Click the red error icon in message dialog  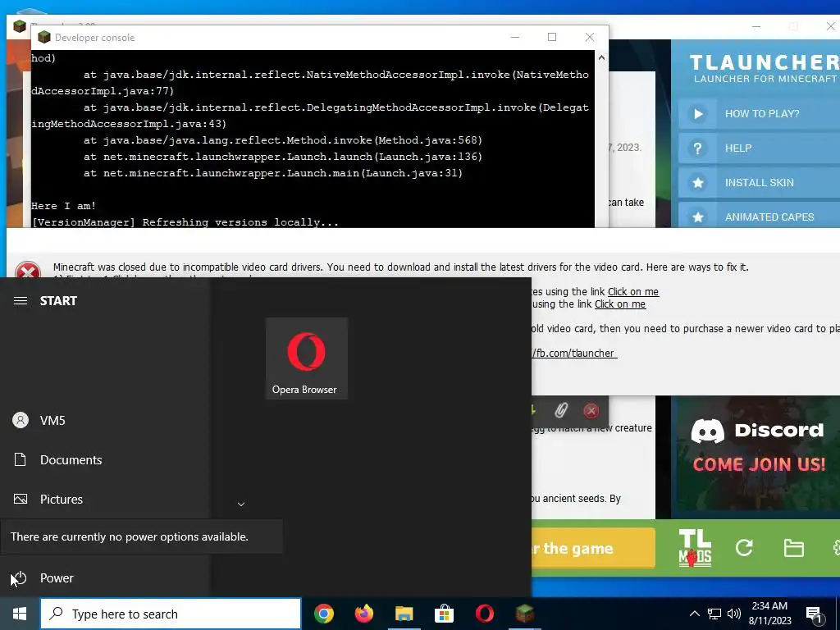[28, 271]
